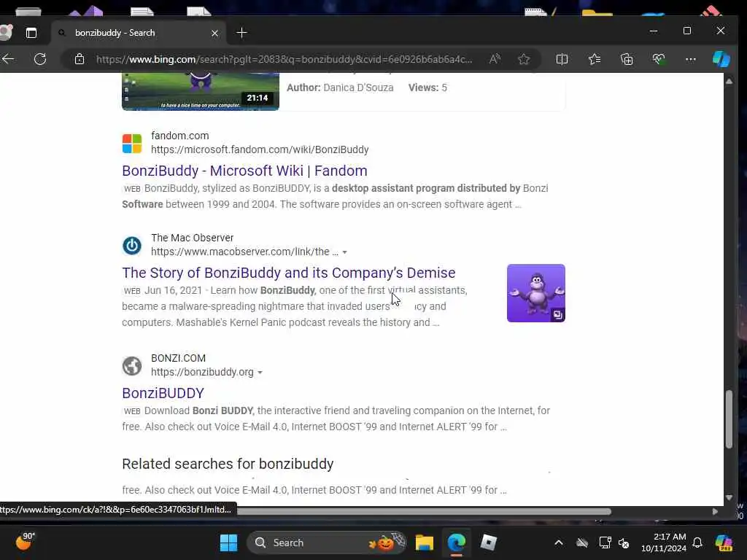This screenshot has height=560, width=747.
Task: Open split screen view icon
Action: click(562, 59)
